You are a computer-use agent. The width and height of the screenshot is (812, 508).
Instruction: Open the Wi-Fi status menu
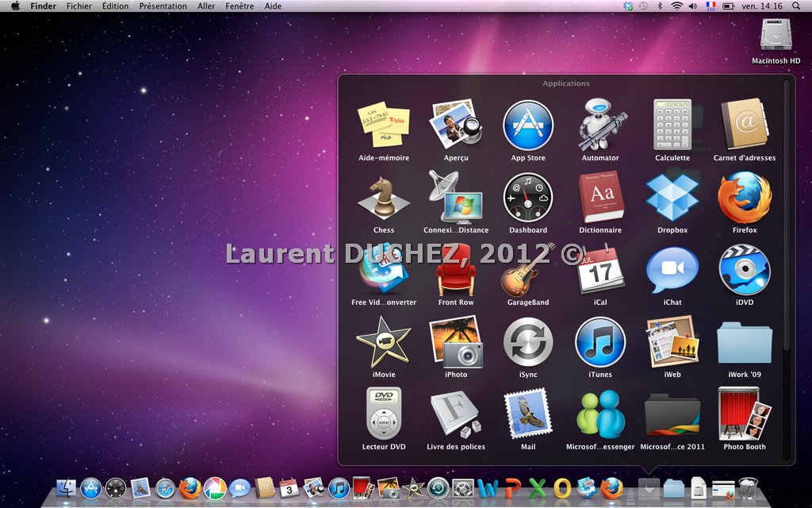tap(676, 6)
